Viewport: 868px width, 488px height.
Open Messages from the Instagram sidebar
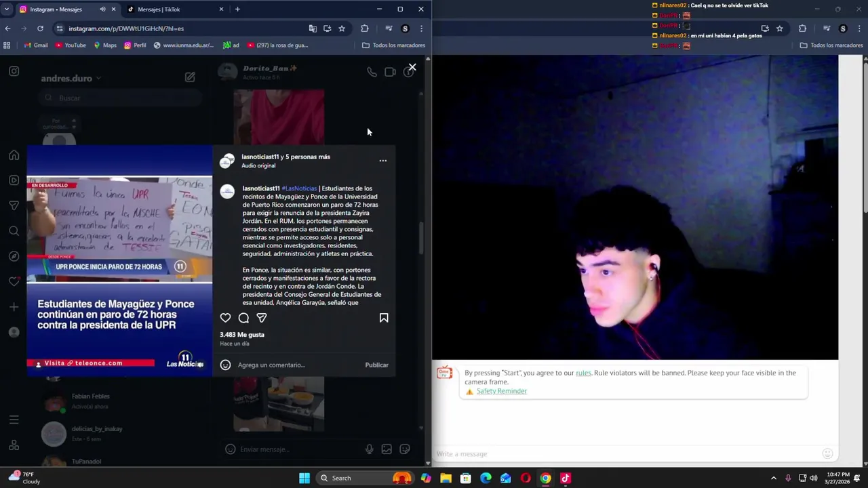(x=14, y=205)
